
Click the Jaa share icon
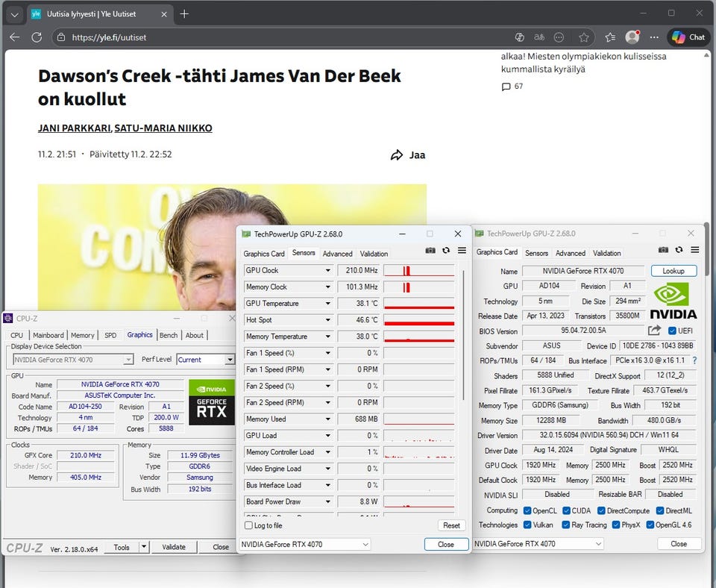point(397,155)
